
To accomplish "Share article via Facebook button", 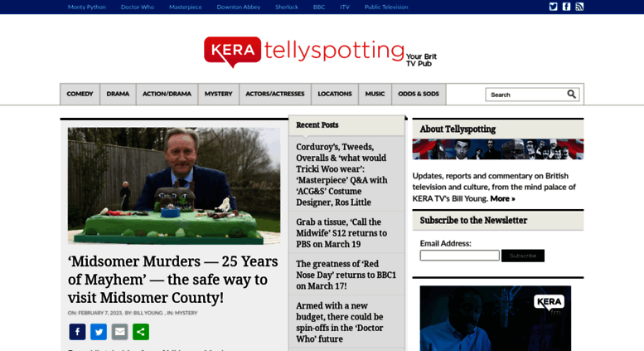I will [77, 332].
